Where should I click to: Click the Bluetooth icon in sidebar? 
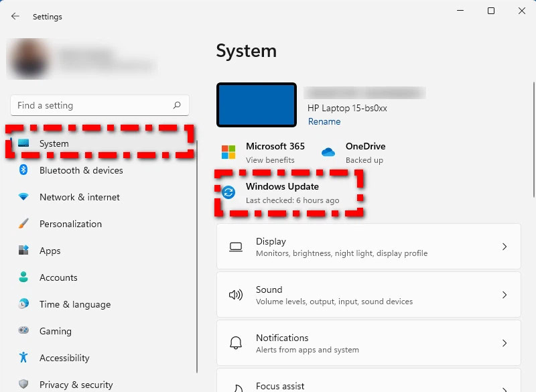23,170
